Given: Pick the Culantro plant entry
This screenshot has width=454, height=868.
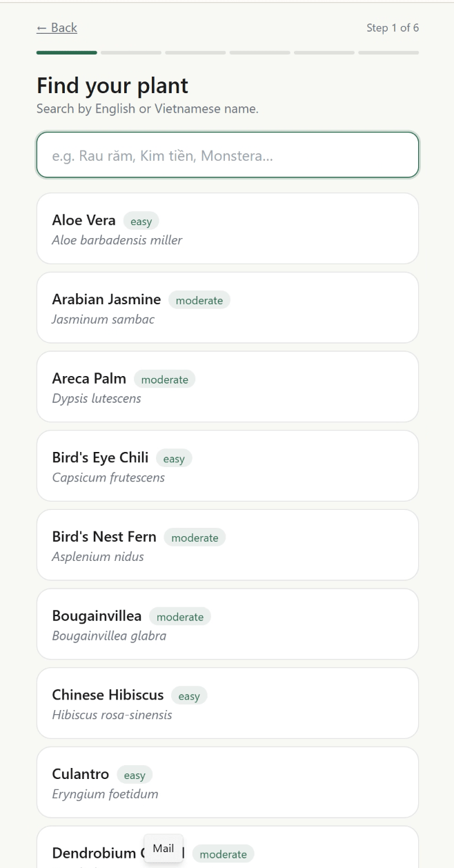Looking at the screenshot, I should point(228,782).
